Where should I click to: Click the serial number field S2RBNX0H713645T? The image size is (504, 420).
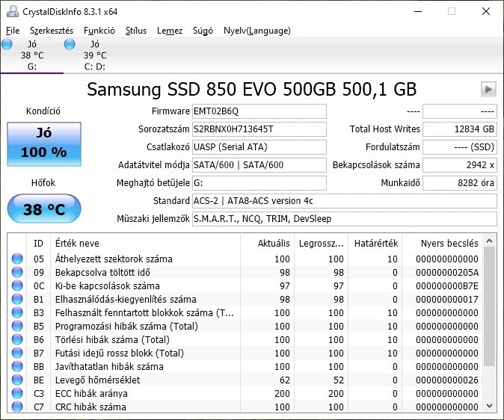click(x=259, y=129)
